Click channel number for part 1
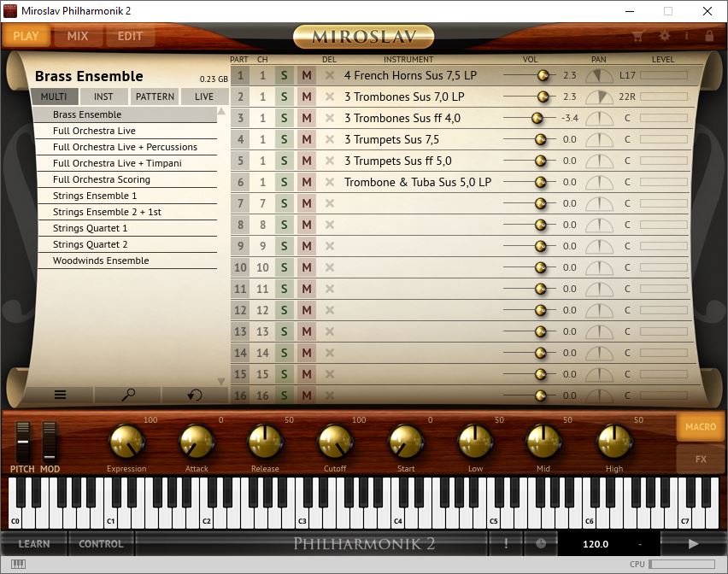 click(262, 75)
